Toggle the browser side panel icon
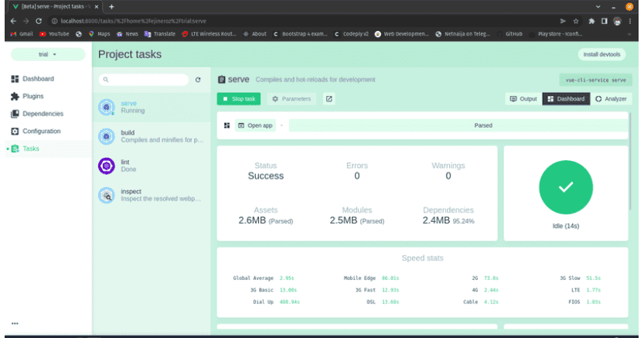Screen dimensions: 644x338 pos(604,21)
